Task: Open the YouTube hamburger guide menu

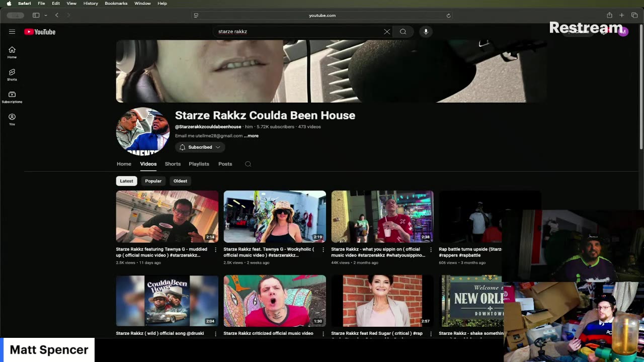Action: click(12, 32)
